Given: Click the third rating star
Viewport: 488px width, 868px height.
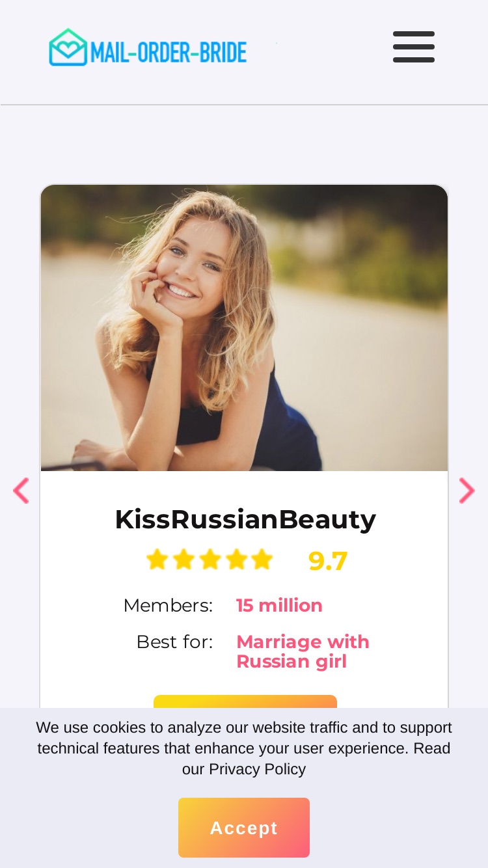Looking at the screenshot, I should [210, 560].
